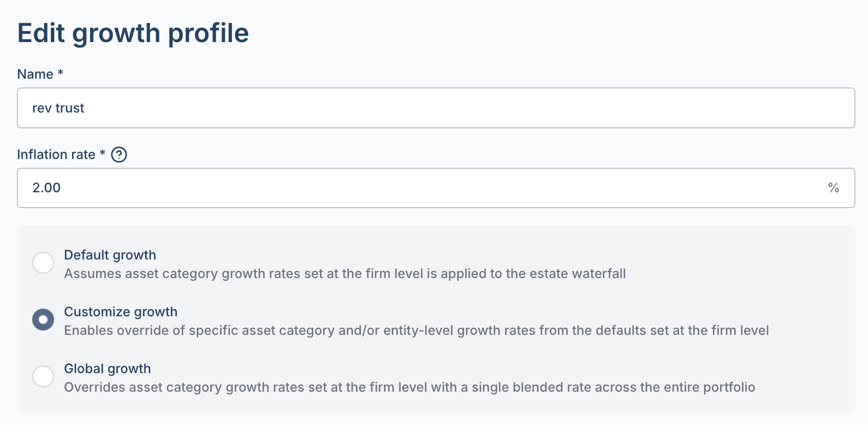Click the Customize growth description text
This screenshot has height=425, width=868.
click(x=417, y=330)
